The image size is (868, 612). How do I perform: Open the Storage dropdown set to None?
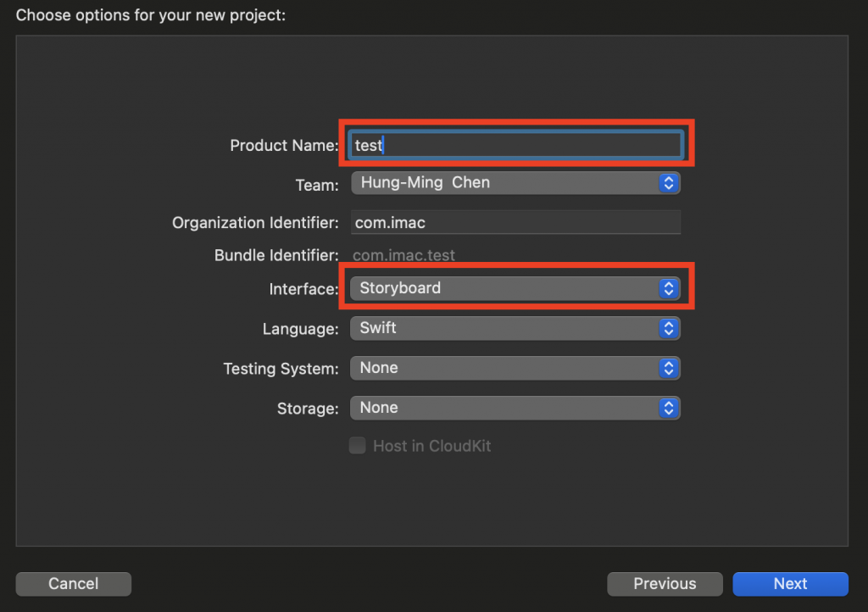coord(504,408)
